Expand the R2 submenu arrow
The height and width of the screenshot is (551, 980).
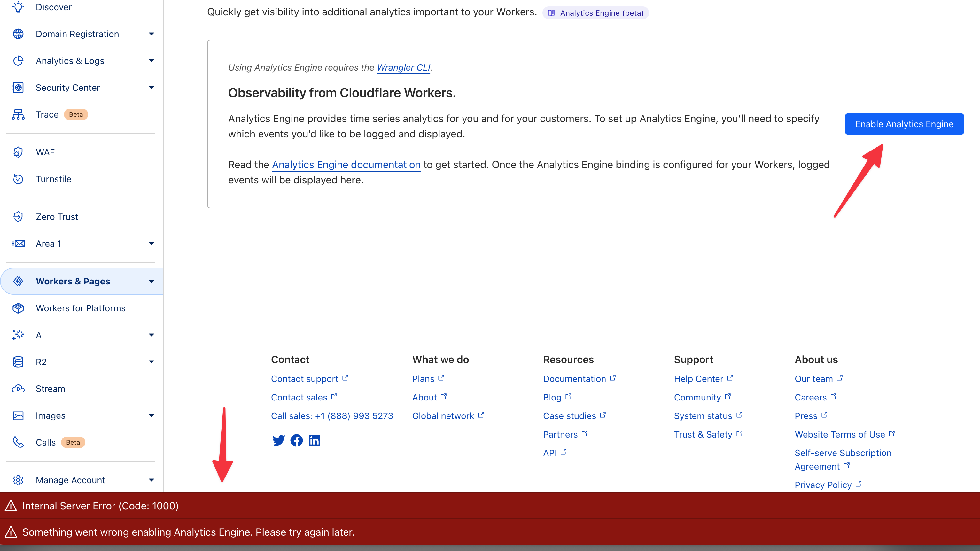pyautogui.click(x=152, y=362)
